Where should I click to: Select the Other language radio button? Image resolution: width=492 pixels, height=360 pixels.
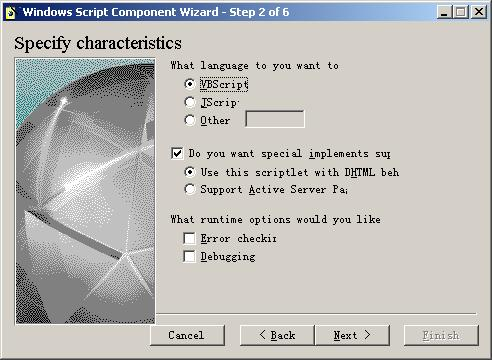point(190,120)
